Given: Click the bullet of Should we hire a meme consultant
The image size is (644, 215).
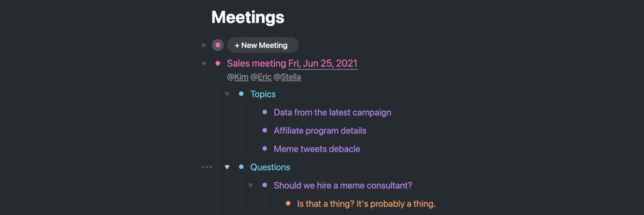Looking at the screenshot, I should [x=264, y=185].
